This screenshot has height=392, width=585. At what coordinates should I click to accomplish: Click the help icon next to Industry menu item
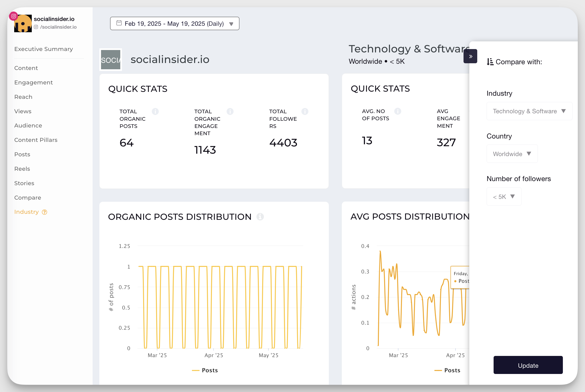pos(45,212)
